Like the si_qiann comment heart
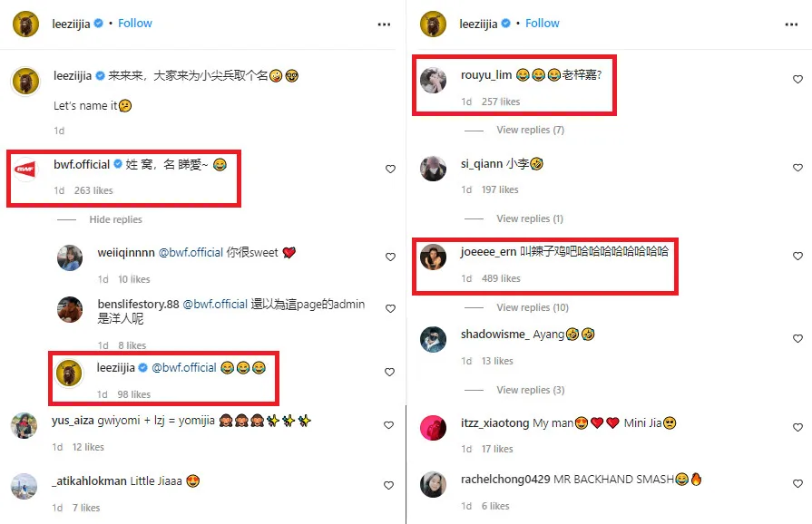Screen dimensions: 812x524 (x=797, y=168)
